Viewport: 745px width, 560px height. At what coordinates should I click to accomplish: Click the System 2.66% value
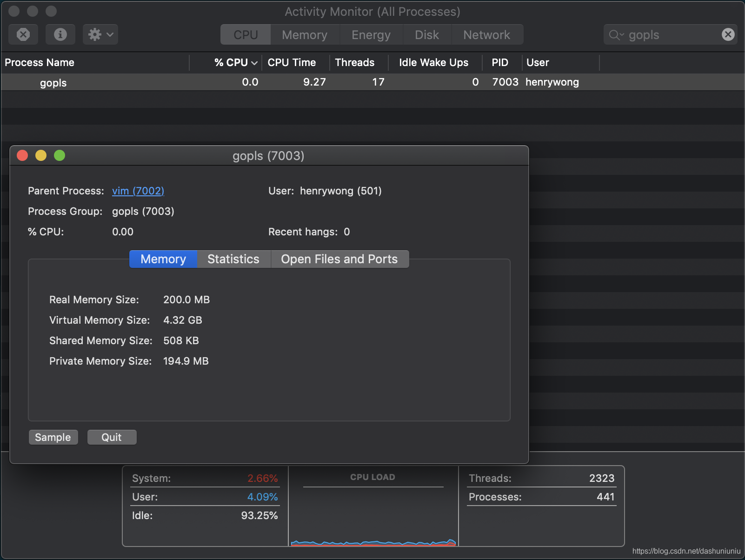(x=262, y=478)
